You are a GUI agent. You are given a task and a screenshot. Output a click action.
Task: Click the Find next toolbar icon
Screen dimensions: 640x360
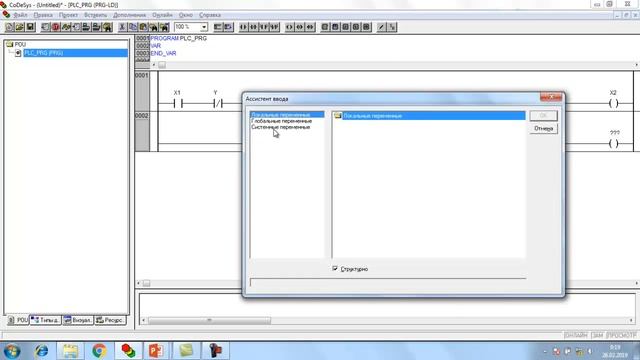[164, 27]
